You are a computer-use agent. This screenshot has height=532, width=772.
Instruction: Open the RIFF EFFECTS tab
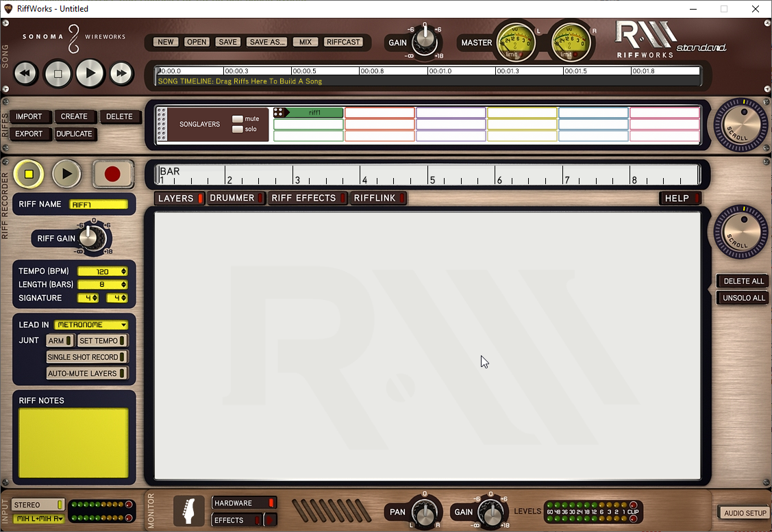coord(307,198)
